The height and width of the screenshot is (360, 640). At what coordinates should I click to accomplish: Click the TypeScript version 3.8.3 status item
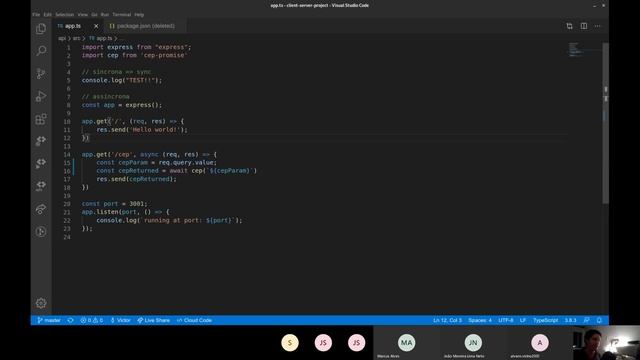click(x=570, y=320)
